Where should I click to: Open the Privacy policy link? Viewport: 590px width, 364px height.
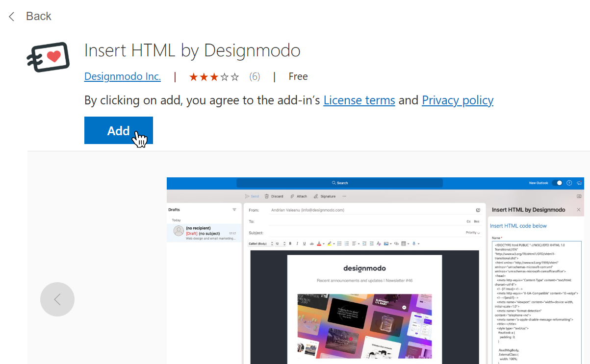tap(458, 100)
